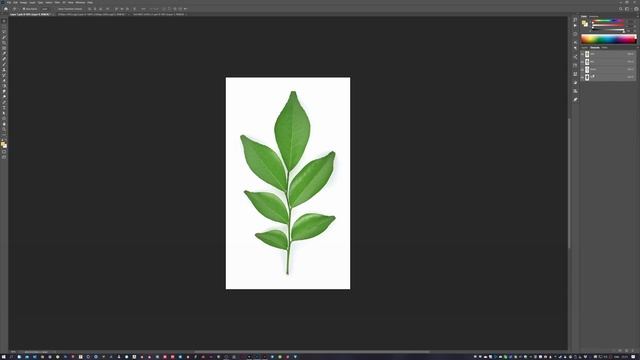Toggle the Show Transform Controls checkbox

(58, 9)
